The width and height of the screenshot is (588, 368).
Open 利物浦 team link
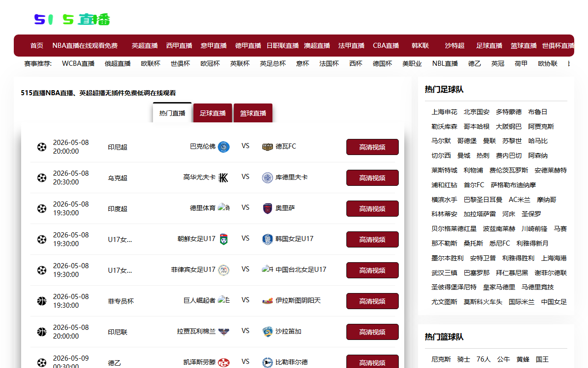[x=473, y=170]
